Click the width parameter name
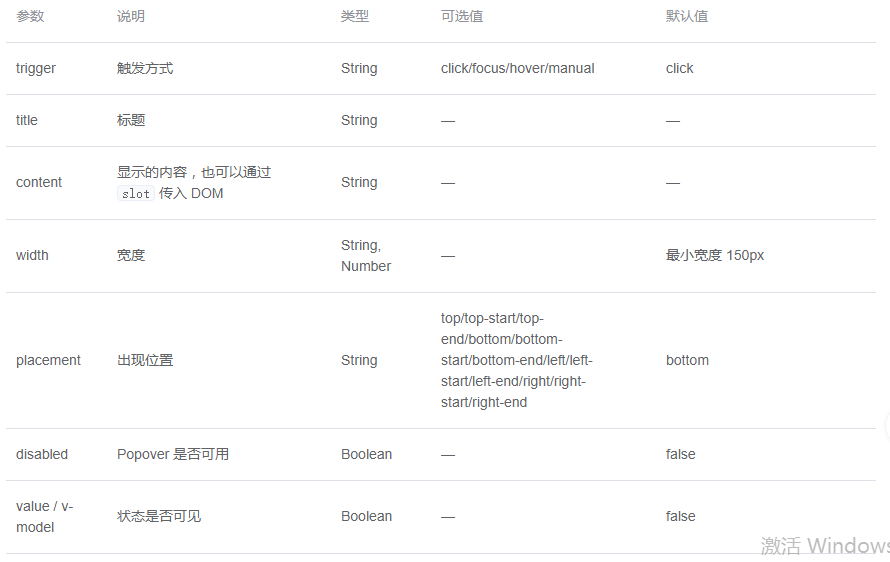 pyautogui.click(x=32, y=255)
